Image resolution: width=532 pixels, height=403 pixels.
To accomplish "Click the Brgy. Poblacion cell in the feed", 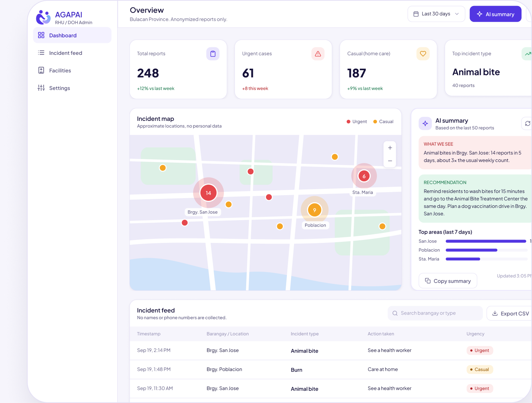I will [x=224, y=369].
